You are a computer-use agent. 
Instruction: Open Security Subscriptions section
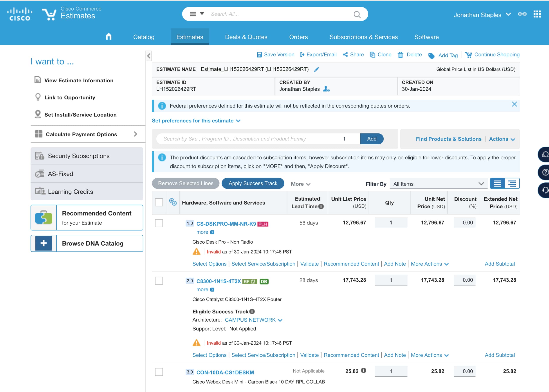87,156
